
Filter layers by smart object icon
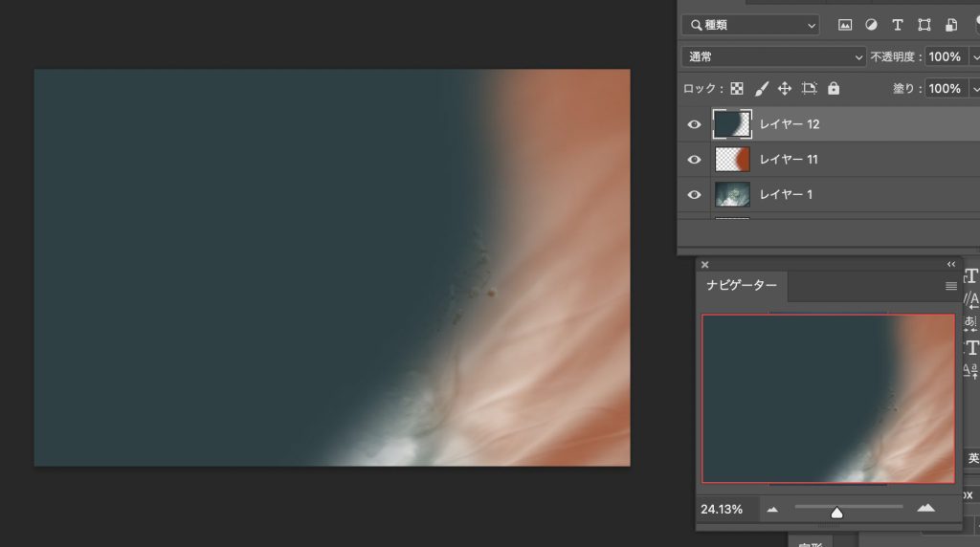[x=951, y=25]
